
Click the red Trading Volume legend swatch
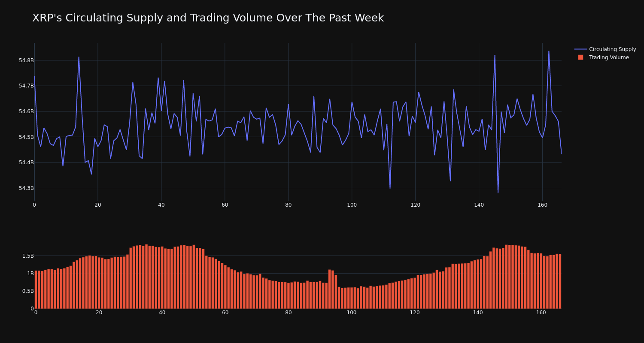(x=580, y=57)
